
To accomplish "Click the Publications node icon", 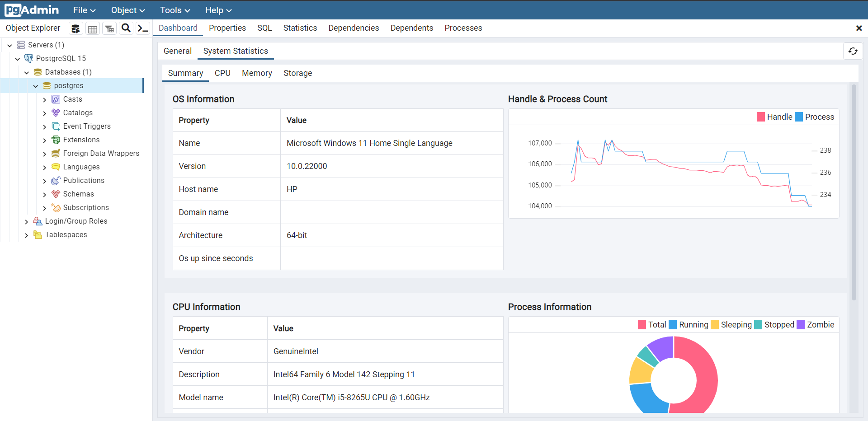I will (x=56, y=180).
